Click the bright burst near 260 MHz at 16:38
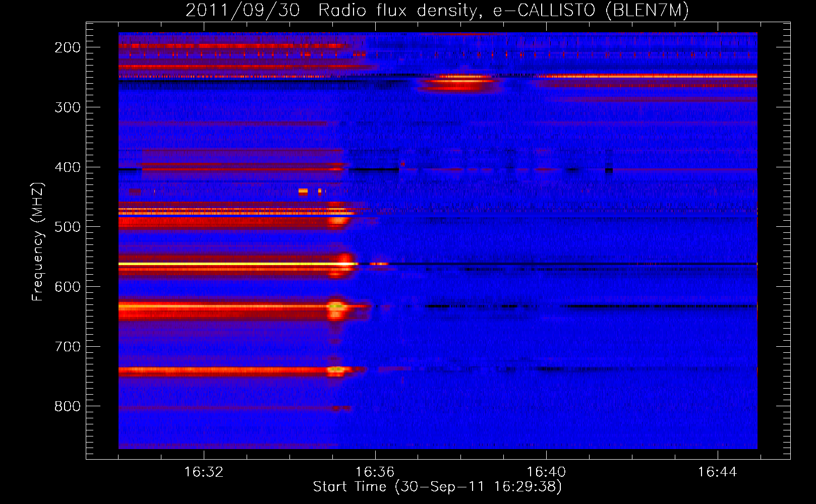Image resolution: width=816 pixels, height=504 pixels. pos(460,83)
